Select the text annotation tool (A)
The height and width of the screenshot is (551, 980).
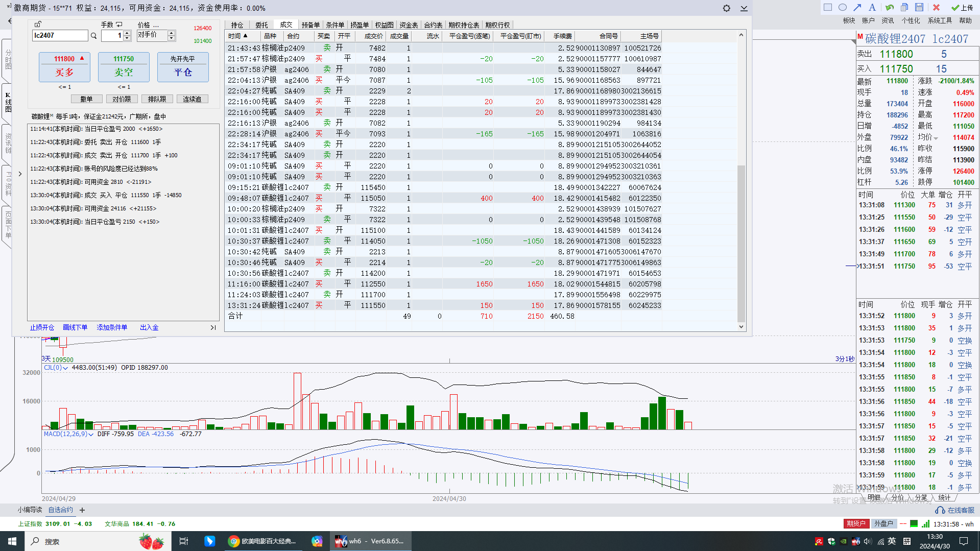click(872, 7)
